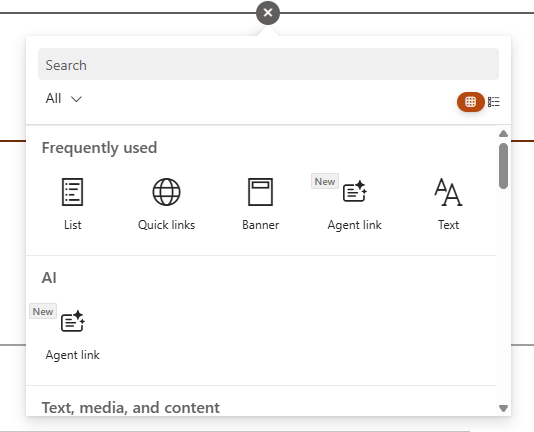Focus the web part Search box

point(268,64)
